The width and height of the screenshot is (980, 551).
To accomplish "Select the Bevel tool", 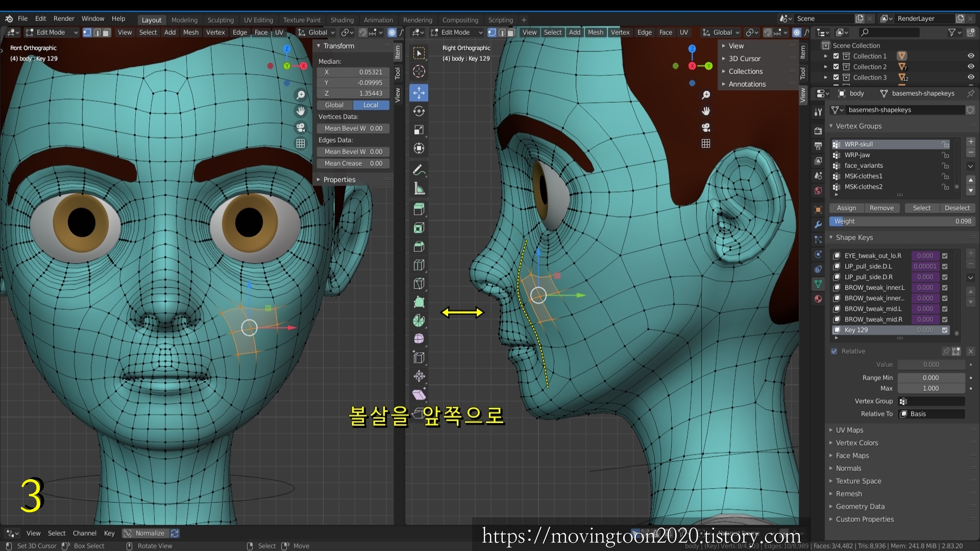I will coord(419,246).
